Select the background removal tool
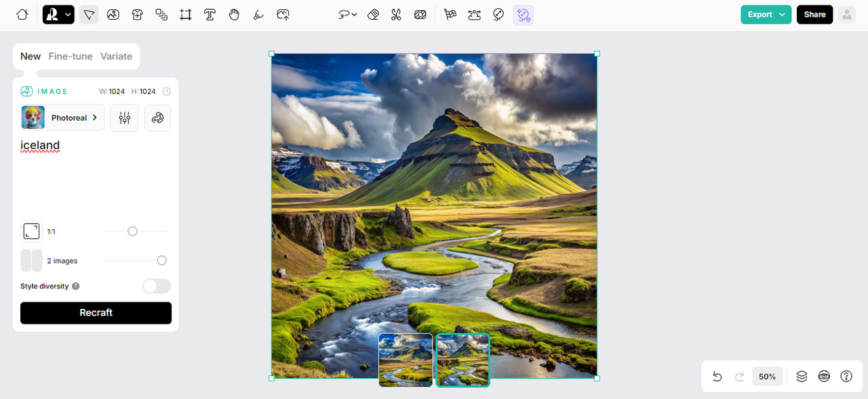Image resolution: width=868 pixels, height=399 pixels. pos(420,14)
